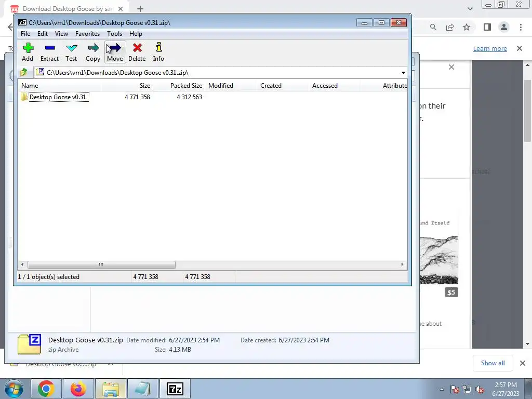
Task: Choose the Move toolbar icon
Action: (x=115, y=52)
